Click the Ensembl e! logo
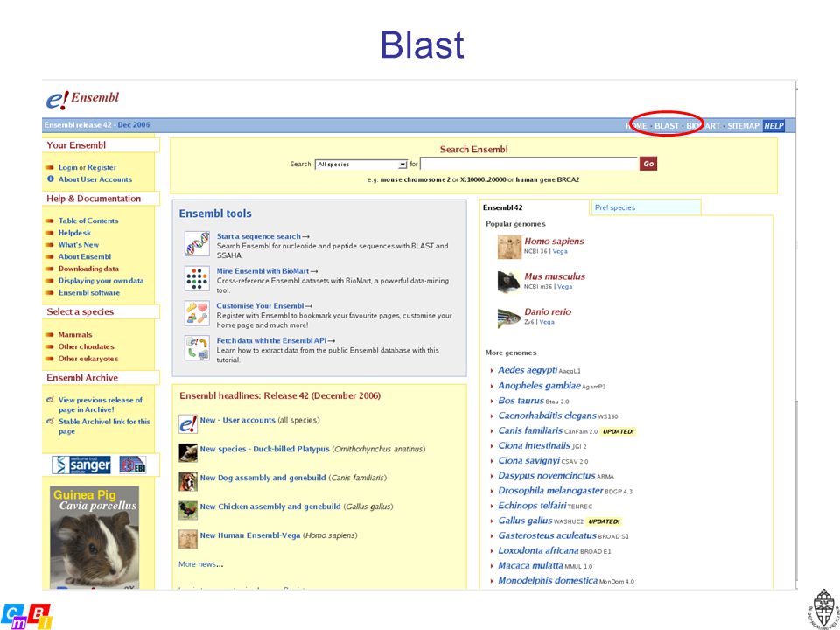The height and width of the screenshot is (630, 840). [82, 99]
